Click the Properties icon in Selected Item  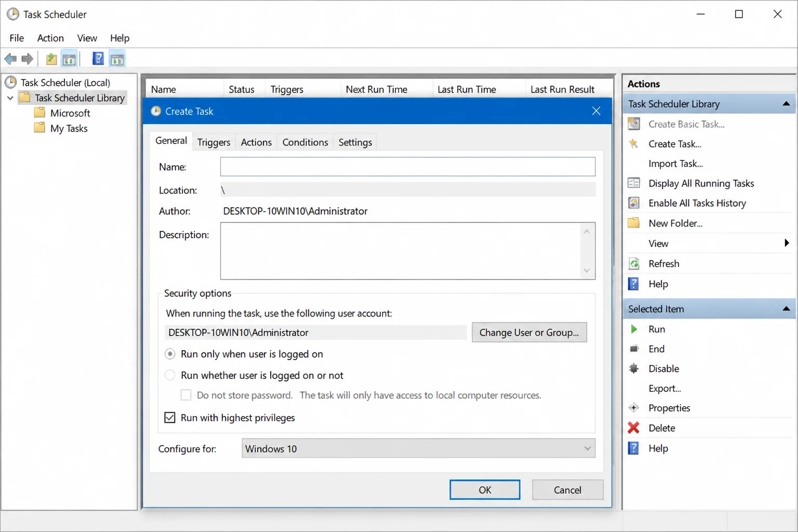tap(634, 408)
